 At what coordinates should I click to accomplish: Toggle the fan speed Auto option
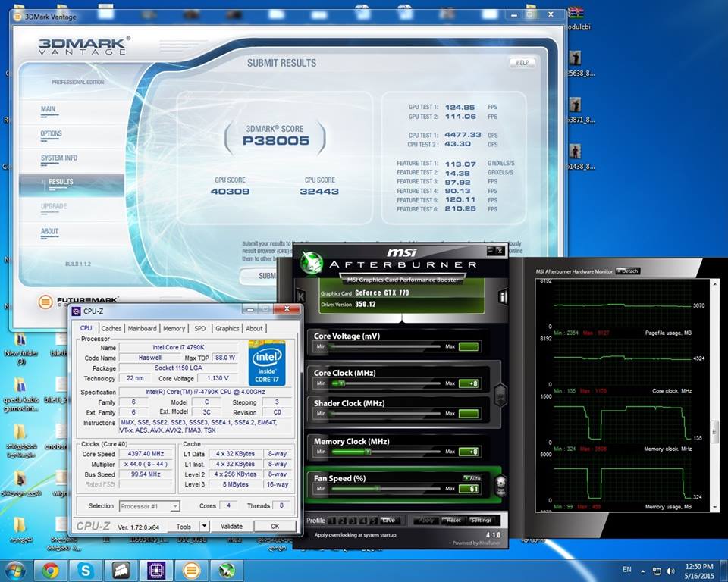pos(471,477)
